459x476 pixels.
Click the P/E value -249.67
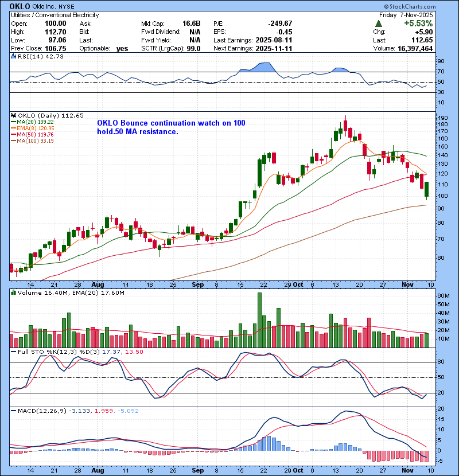280,24
